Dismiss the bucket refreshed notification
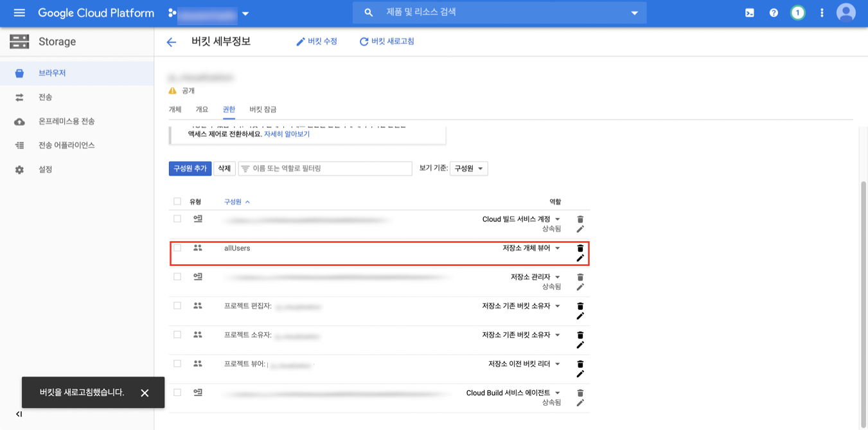Viewport: 868px width, 430px height. coord(145,393)
